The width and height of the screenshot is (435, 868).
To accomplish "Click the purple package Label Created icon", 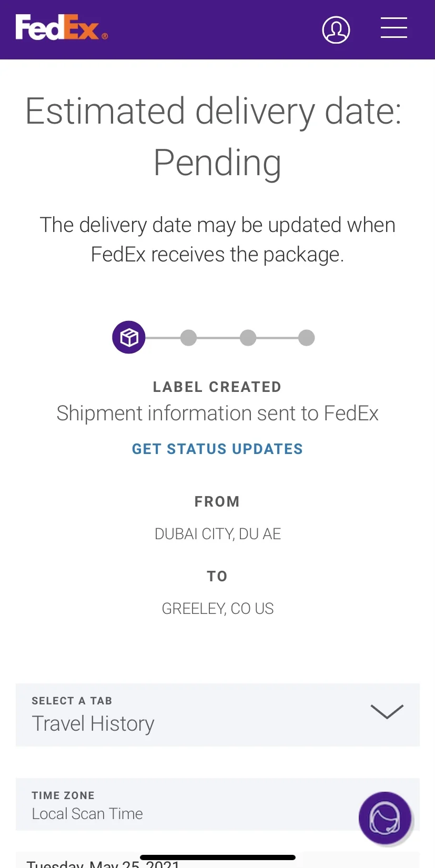I will point(129,337).
